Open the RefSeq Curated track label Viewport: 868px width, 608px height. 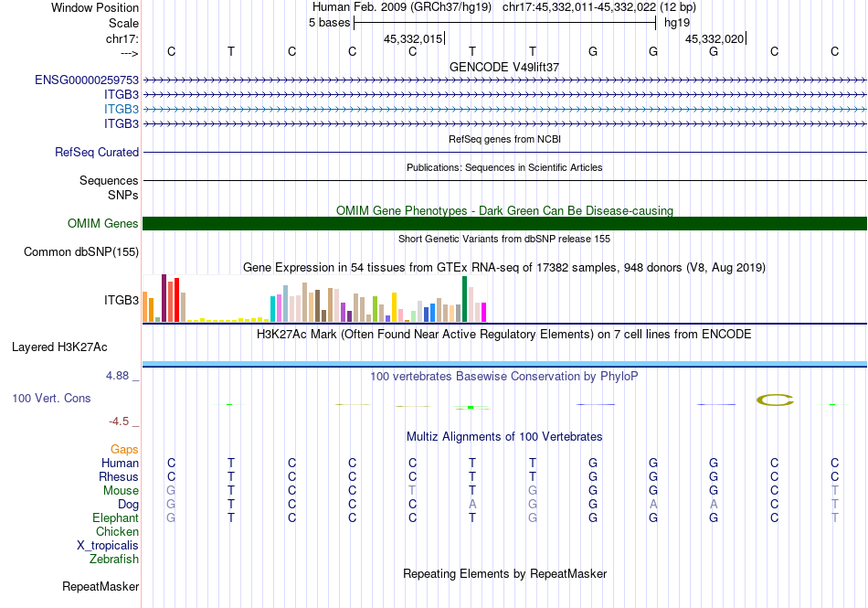point(97,152)
